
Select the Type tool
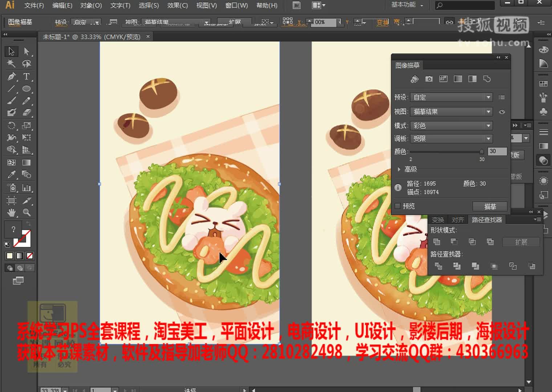pos(27,77)
